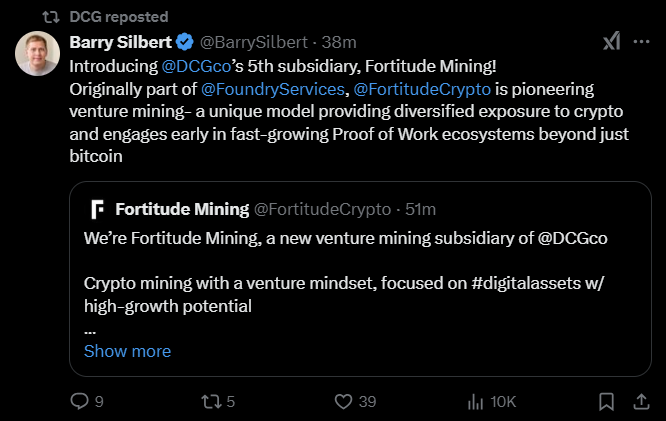The width and height of the screenshot is (666, 421).
Task: Click the Fortitude Mining logo avatar
Action: coord(98,209)
